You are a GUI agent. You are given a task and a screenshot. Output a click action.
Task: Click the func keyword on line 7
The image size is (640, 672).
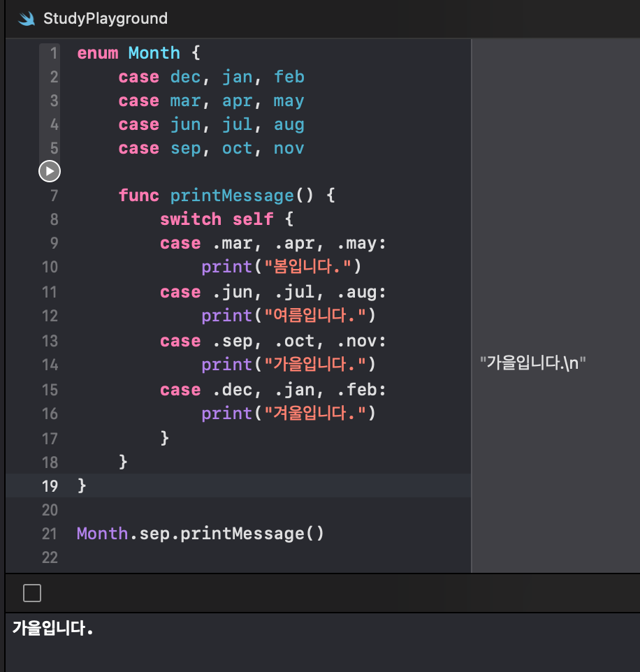pos(139,196)
